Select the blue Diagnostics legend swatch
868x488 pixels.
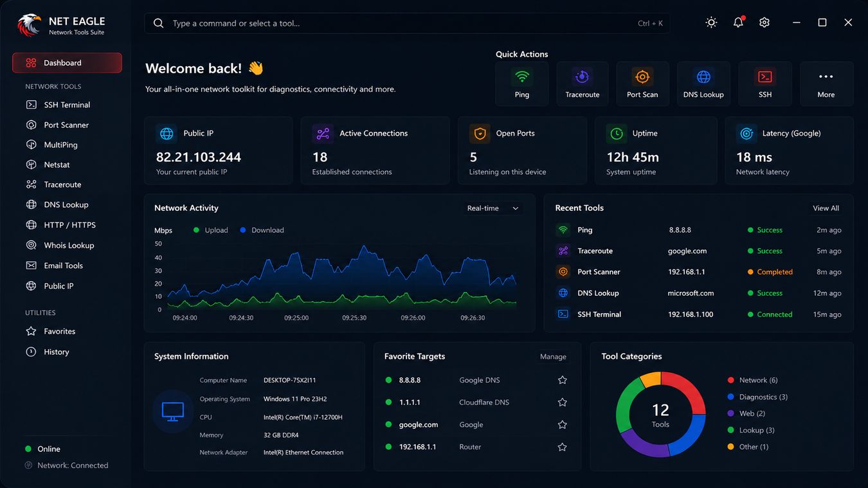(x=730, y=397)
